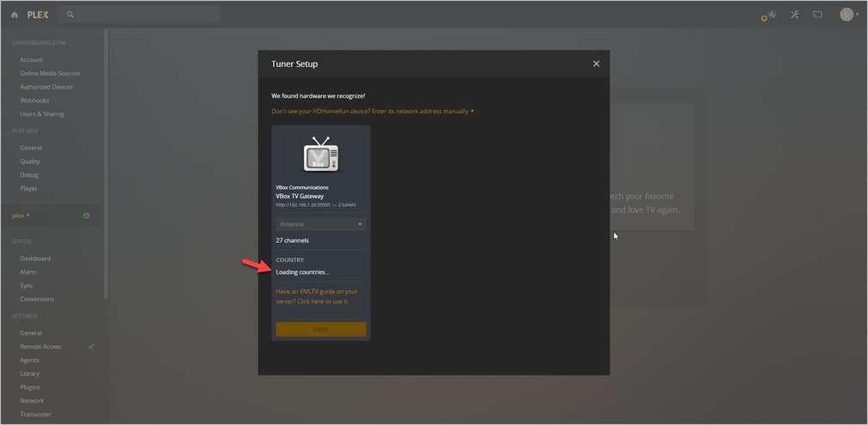Open the Activity pulse icon
Screen dimensions: 868x425
[x=772, y=15]
